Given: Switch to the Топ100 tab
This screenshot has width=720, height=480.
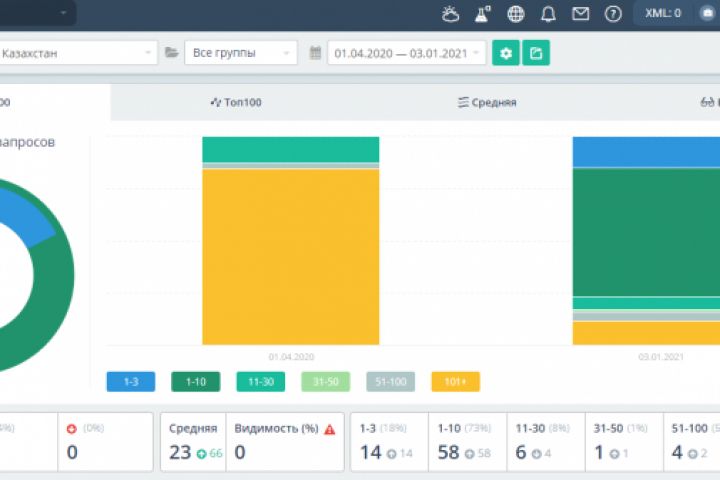Looking at the screenshot, I should 236,102.
